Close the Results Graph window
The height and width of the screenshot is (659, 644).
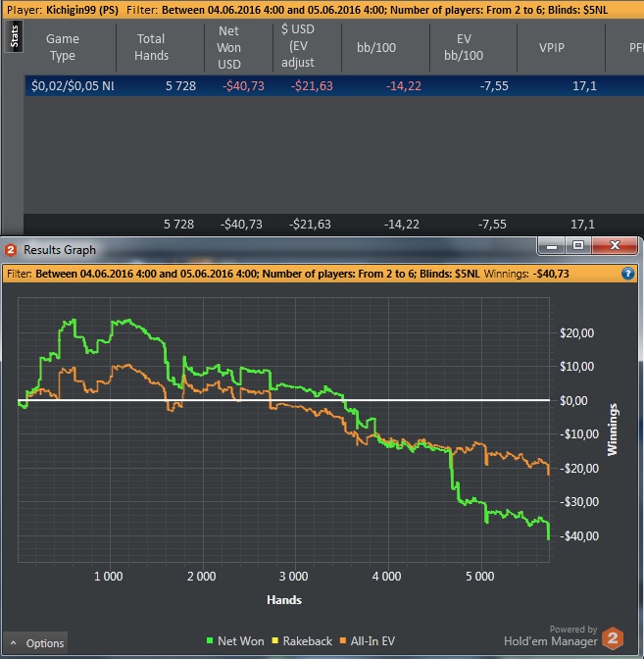click(x=615, y=245)
